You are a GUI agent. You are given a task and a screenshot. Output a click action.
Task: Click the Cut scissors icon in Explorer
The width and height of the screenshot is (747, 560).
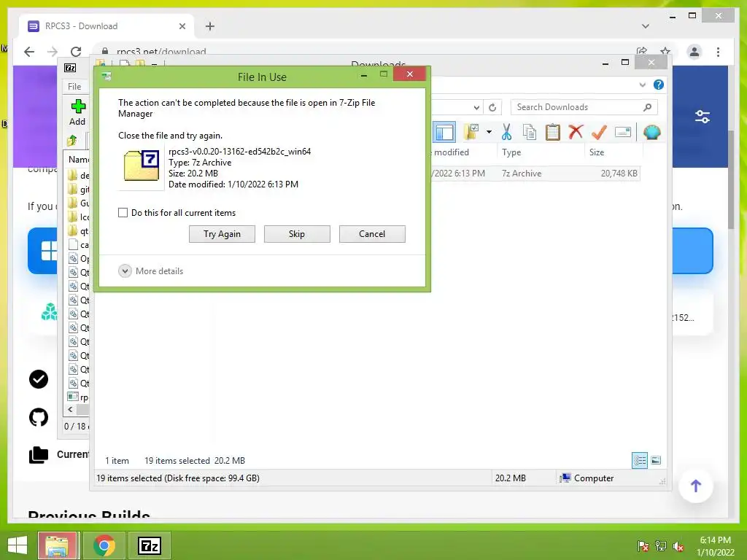coord(506,132)
